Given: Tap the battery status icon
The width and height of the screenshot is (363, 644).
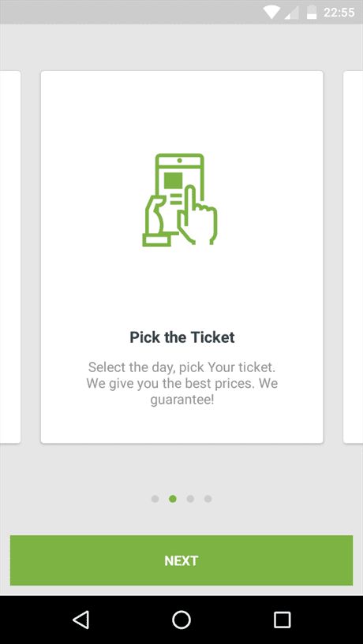Looking at the screenshot, I should (312, 12).
